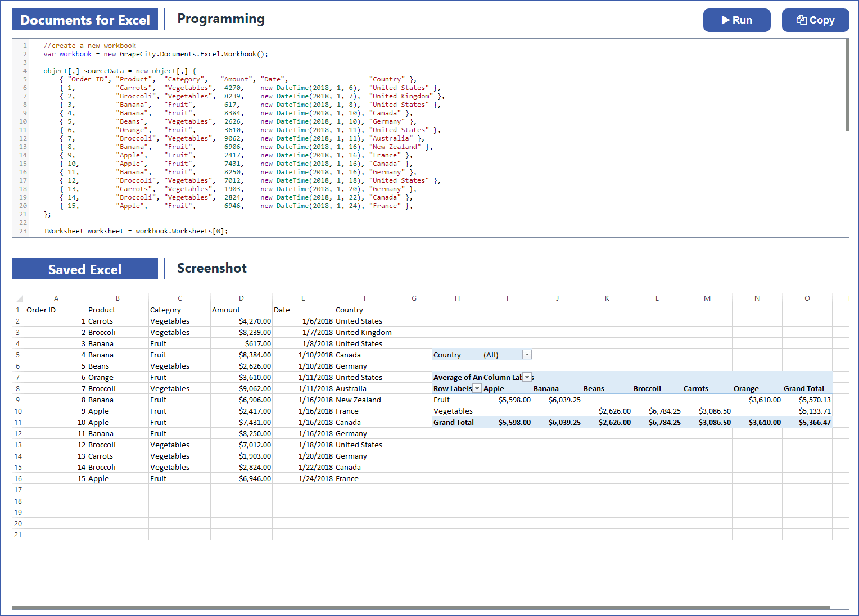Click the 'IWorksheet worksheet' code line
The width and height of the screenshot is (859, 616).
[135, 231]
